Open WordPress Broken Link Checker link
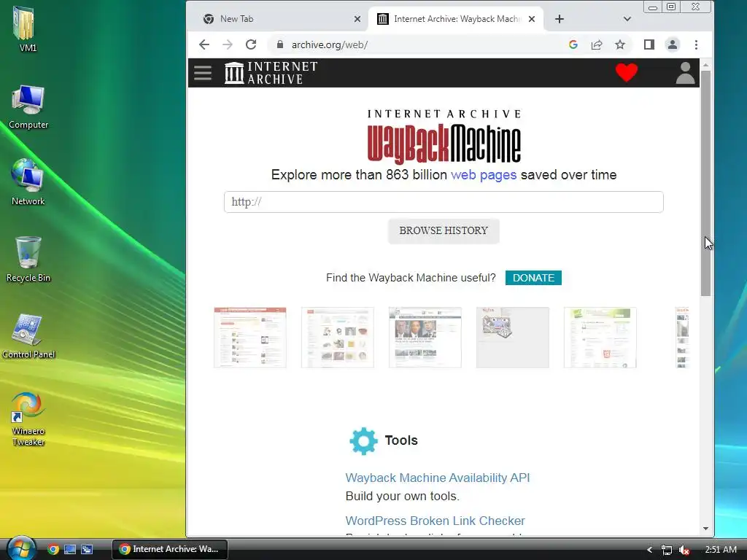Screen dimensions: 747x560 [x=435, y=521]
